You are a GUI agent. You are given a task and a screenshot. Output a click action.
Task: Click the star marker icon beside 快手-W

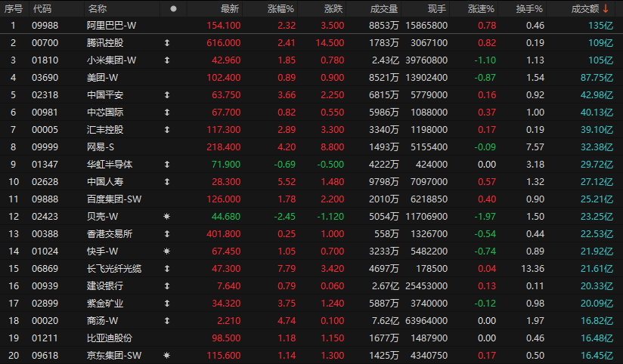(167, 251)
